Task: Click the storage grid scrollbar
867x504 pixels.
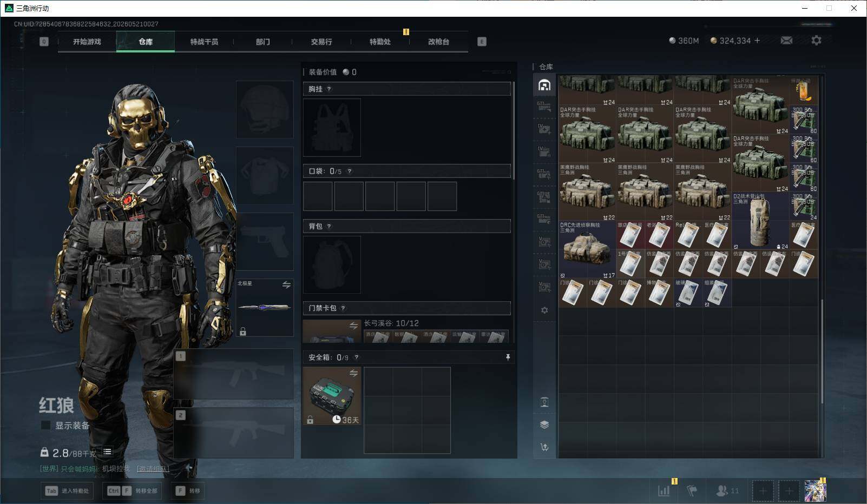Action: click(x=822, y=352)
